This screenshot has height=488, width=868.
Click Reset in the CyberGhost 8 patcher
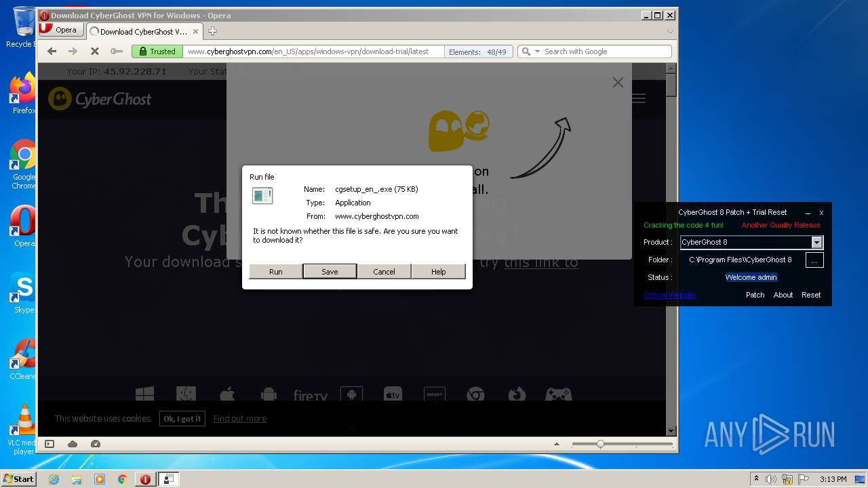[x=811, y=295]
